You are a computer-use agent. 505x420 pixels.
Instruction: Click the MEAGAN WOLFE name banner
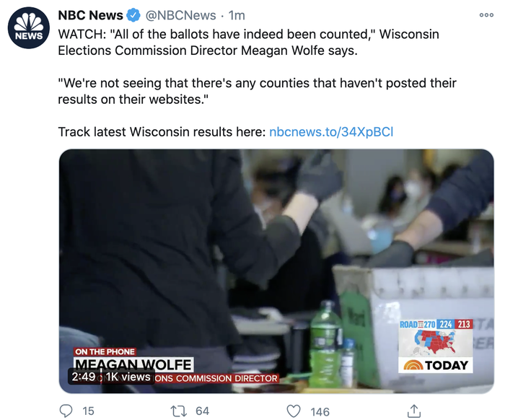pos(133,364)
